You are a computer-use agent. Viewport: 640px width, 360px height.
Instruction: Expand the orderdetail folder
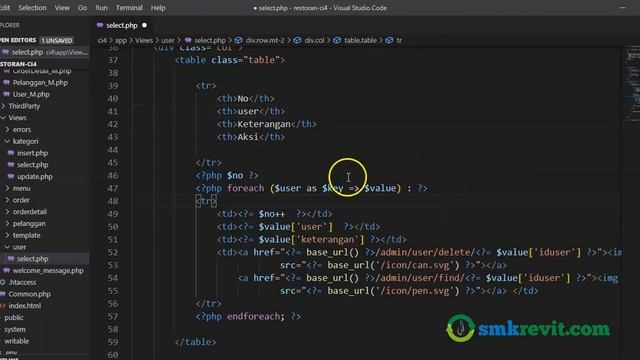point(29,212)
